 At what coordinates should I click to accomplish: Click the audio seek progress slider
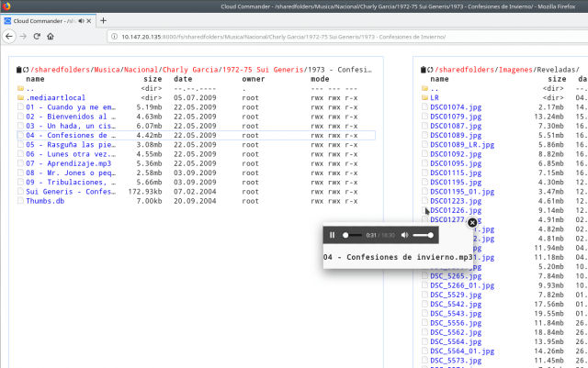pyautogui.click(x=353, y=236)
